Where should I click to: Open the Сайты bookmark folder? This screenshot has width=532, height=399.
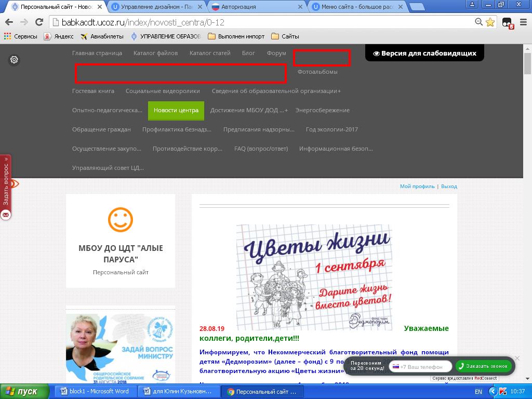click(285, 36)
